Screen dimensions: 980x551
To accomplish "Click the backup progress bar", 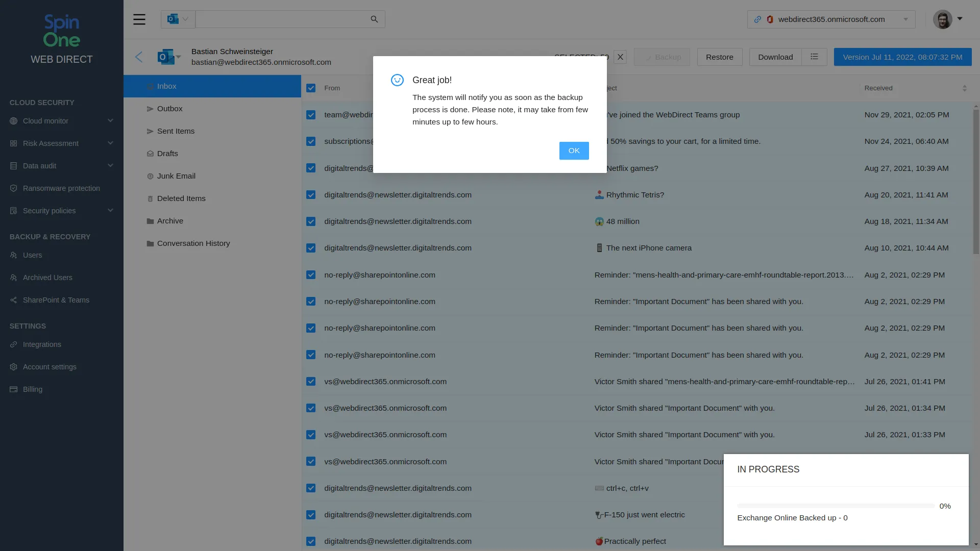I will coord(836,506).
